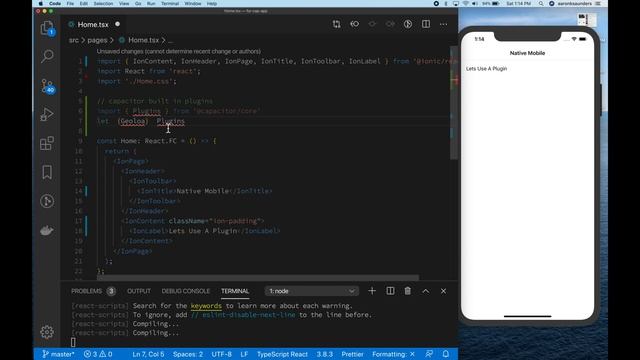Open the Search view in activity bar
This screenshot has width=640, height=360.
[x=47, y=56]
